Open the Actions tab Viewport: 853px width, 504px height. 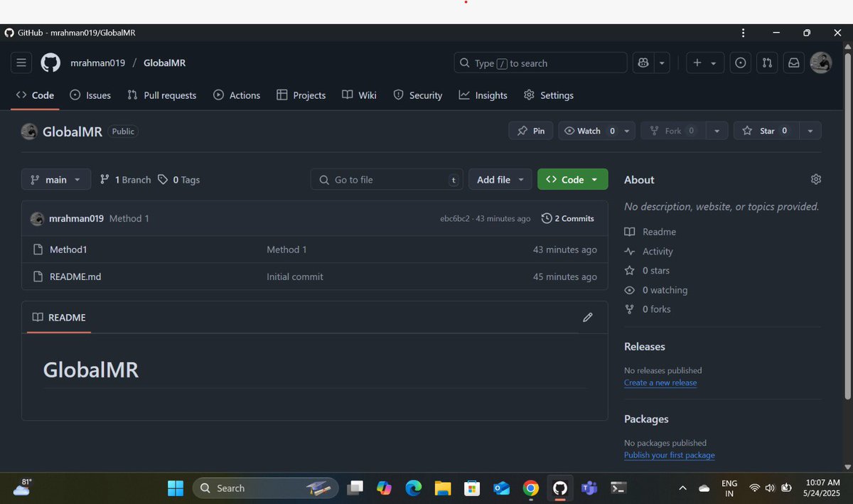(x=237, y=95)
